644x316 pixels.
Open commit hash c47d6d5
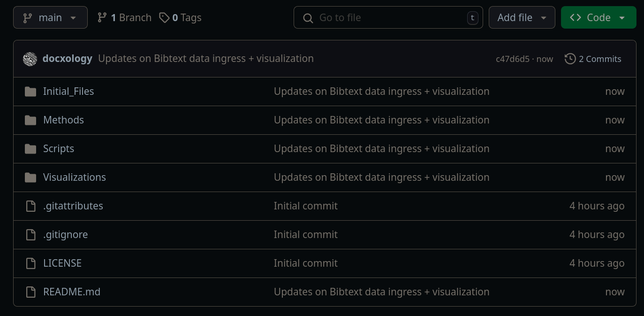click(512, 59)
